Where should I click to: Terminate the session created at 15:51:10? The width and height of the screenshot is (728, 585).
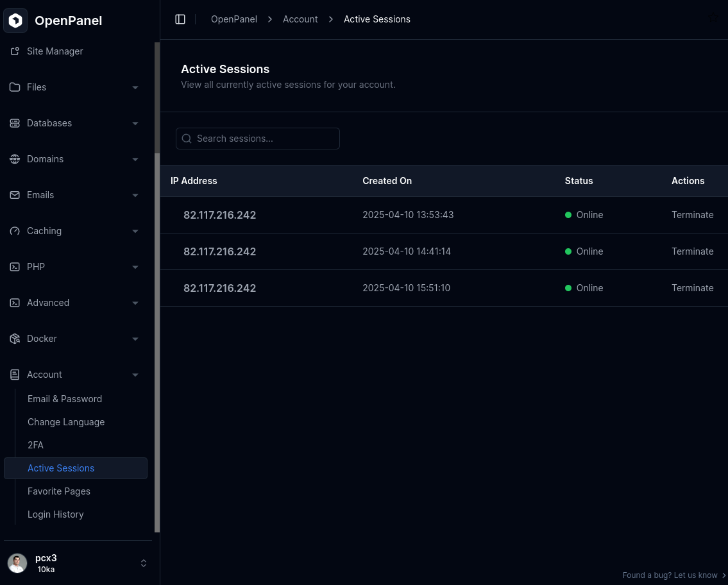tap(692, 288)
